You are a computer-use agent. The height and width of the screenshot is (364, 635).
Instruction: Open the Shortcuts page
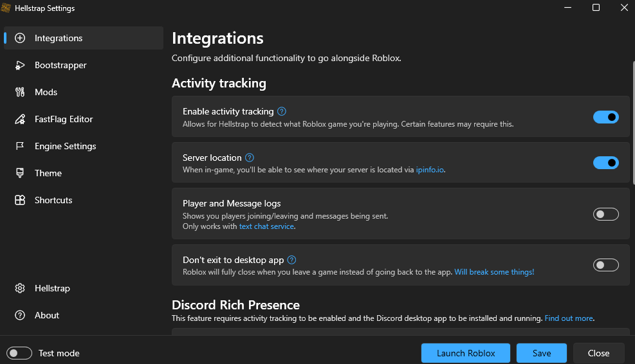[84, 200]
